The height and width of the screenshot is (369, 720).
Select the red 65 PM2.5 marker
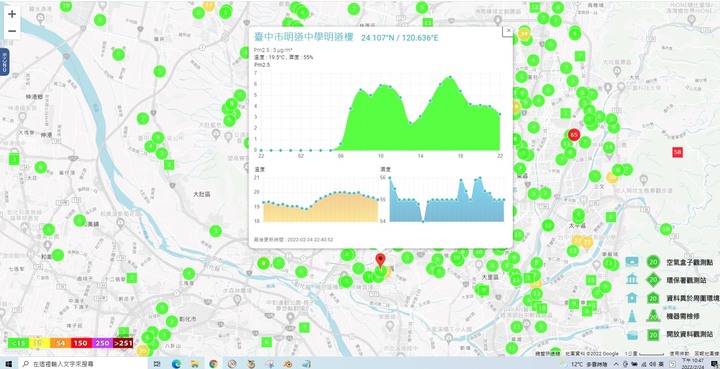pos(574,135)
